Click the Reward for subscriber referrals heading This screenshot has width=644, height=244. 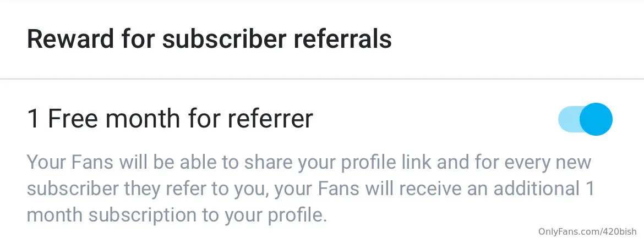pos(209,40)
